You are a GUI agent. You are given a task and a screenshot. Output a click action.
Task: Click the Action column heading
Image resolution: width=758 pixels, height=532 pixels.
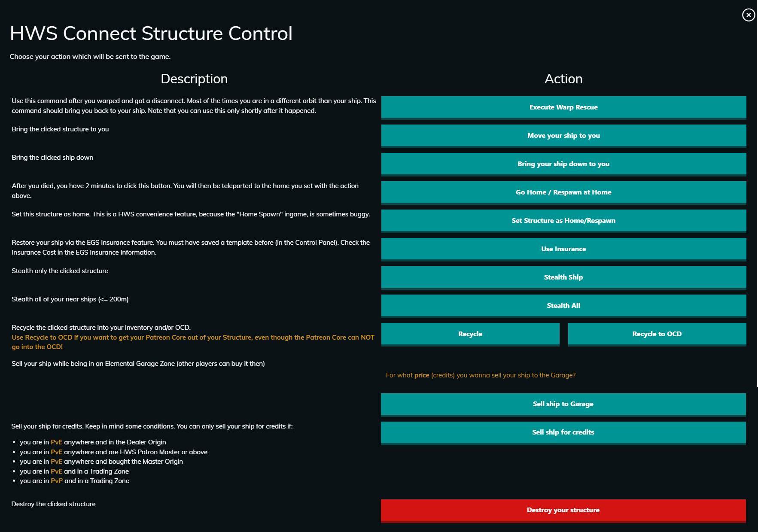point(563,79)
